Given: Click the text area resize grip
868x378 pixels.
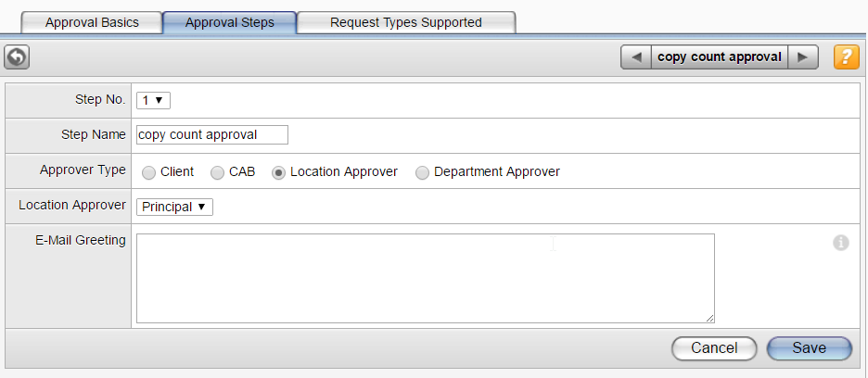Looking at the screenshot, I should click(x=709, y=318).
